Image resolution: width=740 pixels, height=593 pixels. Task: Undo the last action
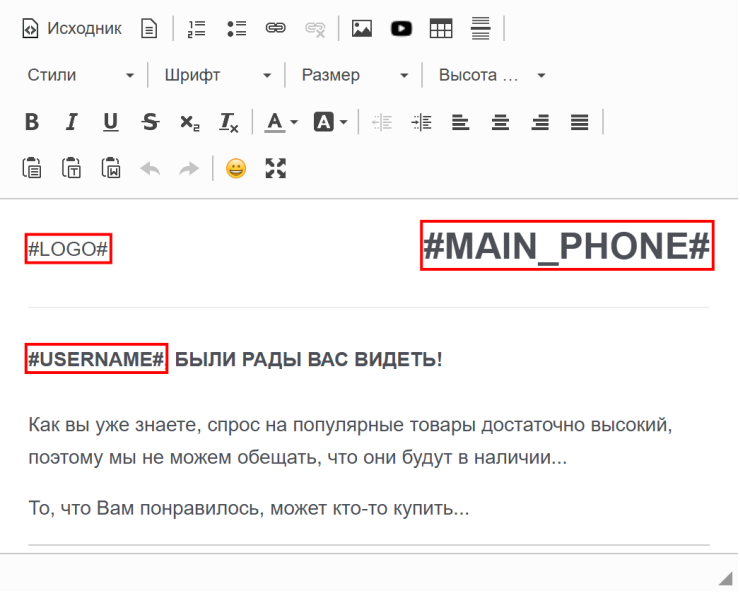[151, 168]
